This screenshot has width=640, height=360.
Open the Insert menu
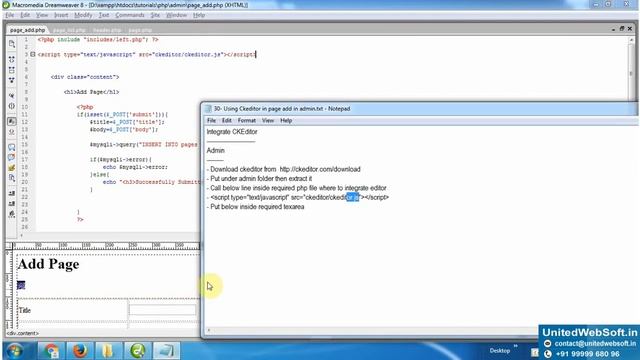[x=61, y=15]
